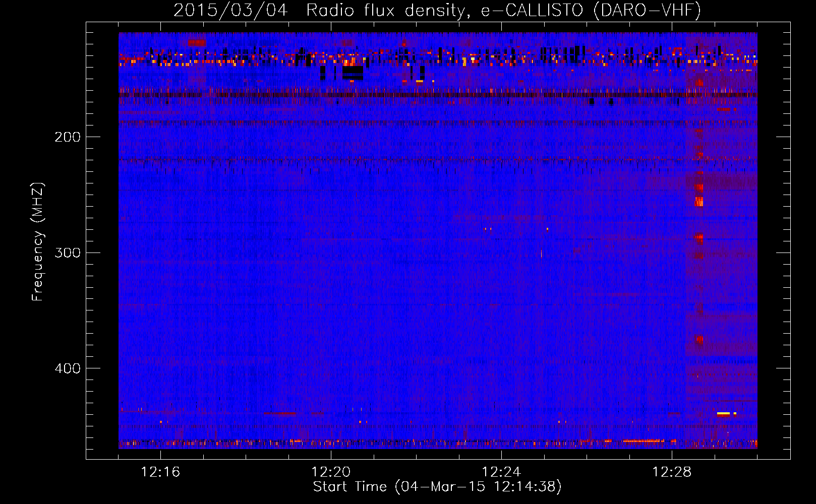Click the "200" frequency tick label
Screen dimensions: 816x504
tap(68, 137)
